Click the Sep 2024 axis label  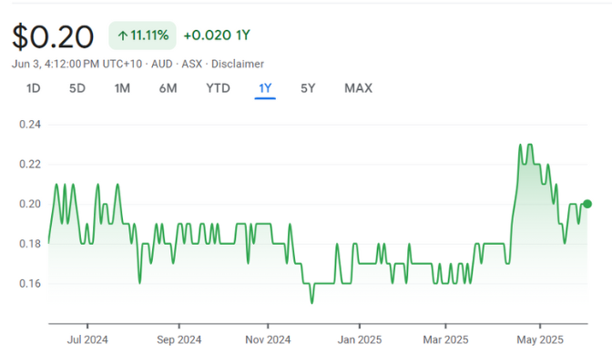click(x=178, y=340)
